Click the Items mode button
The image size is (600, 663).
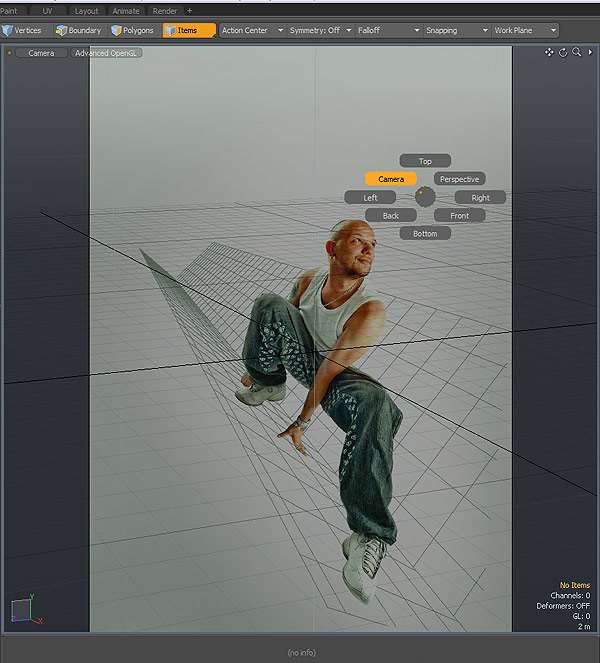[188, 31]
